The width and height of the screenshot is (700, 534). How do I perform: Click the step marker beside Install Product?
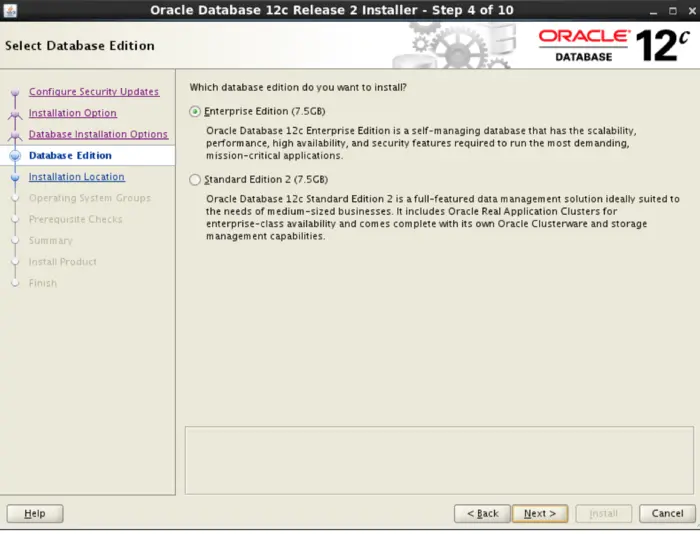point(15,262)
